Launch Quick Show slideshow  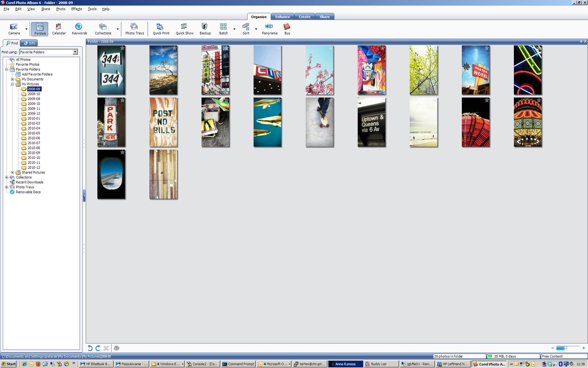pyautogui.click(x=184, y=29)
